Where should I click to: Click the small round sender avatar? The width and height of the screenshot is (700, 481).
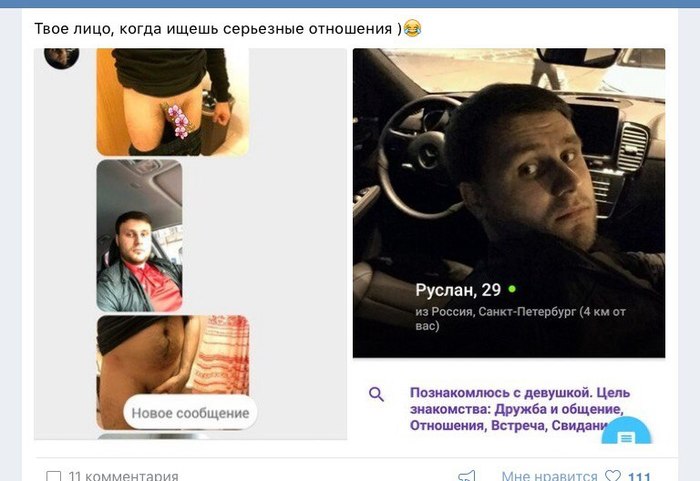coord(62,57)
